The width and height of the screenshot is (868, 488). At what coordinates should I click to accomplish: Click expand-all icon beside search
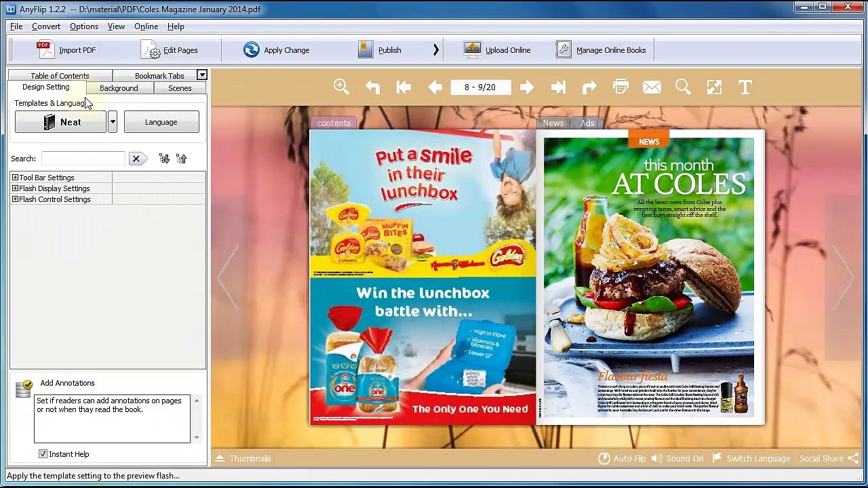click(x=164, y=159)
